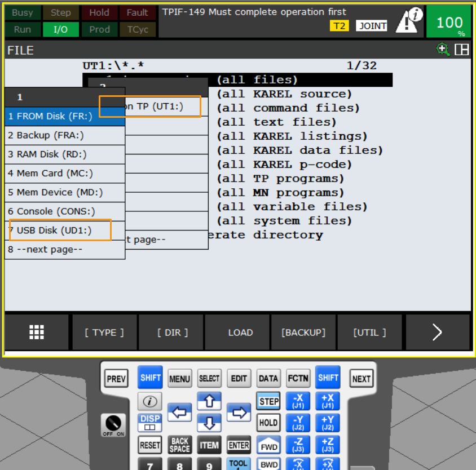Click the RESET key
The image size is (476, 470).
149,445
